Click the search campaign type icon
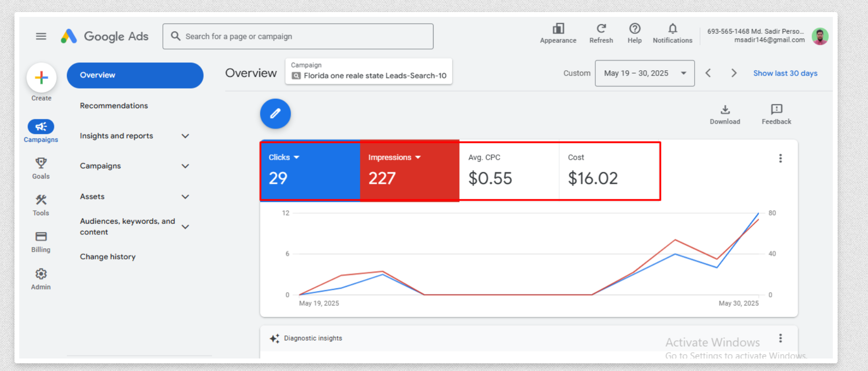 pos(296,76)
